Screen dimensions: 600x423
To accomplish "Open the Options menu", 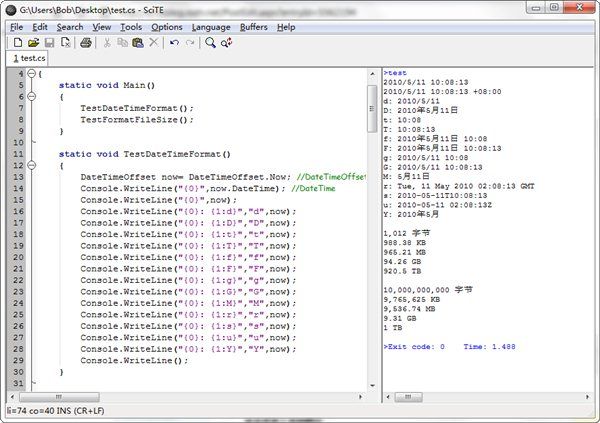I will [167, 27].
